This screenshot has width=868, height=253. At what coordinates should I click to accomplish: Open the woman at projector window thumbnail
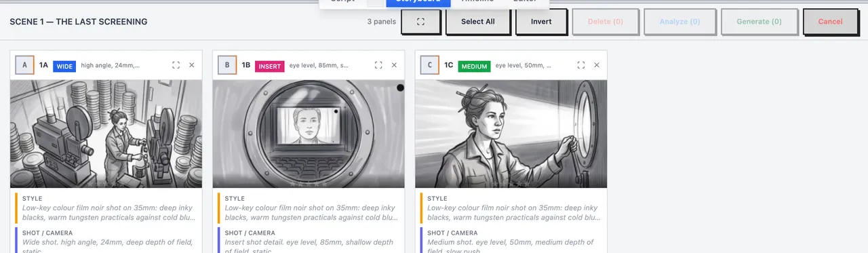coord(511,134)
